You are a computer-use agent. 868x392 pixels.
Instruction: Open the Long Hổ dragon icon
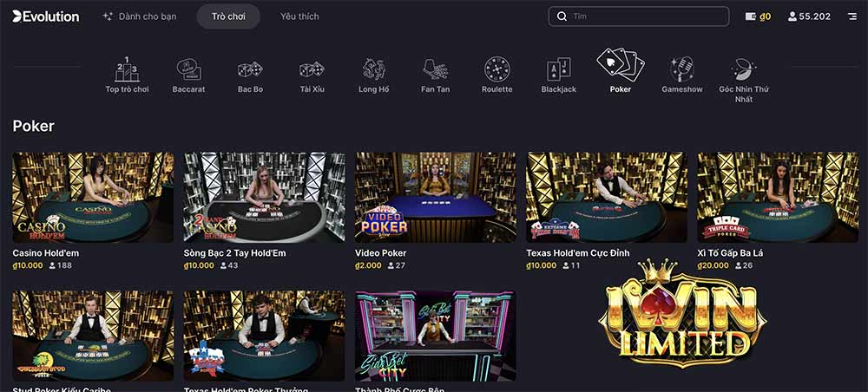373,69
